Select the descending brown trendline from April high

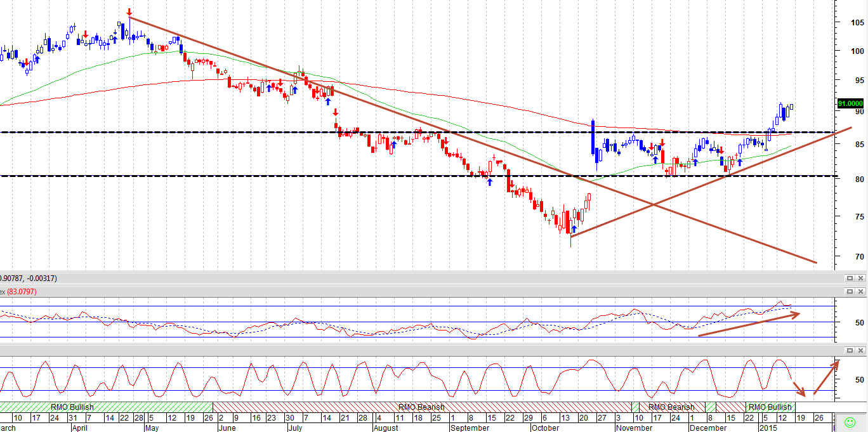click(473, 140)
